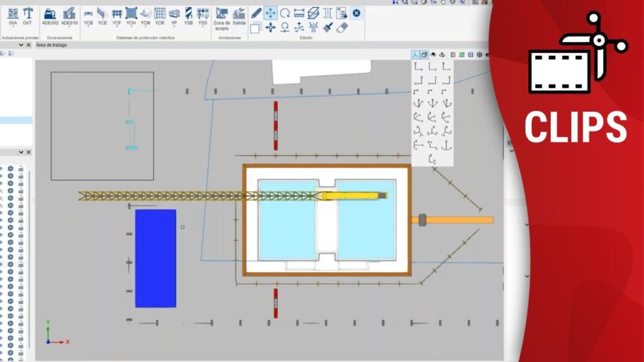Screen dimensions: 644x362
Task: Select the pencil edit tool
Action: pyautogui.click(x=256, y=13)
